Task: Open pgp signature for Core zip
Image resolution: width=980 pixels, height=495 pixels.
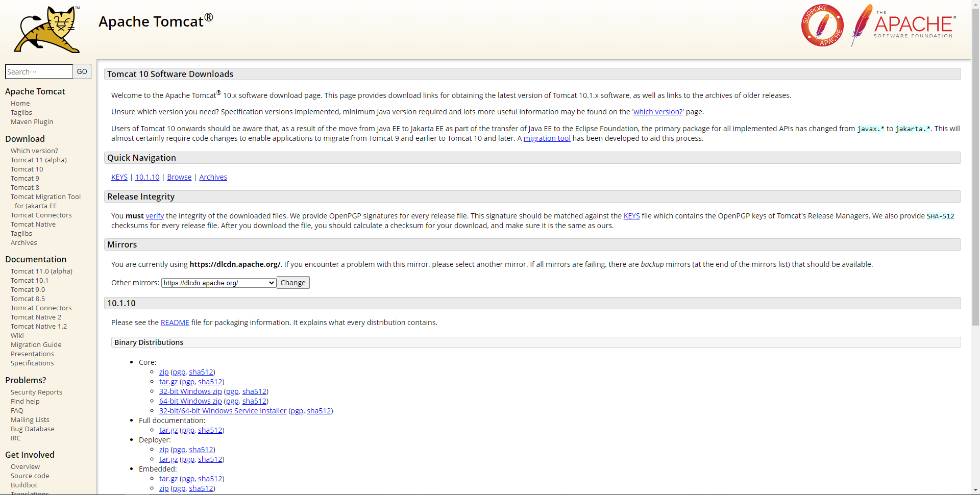Action: point(179,372)
